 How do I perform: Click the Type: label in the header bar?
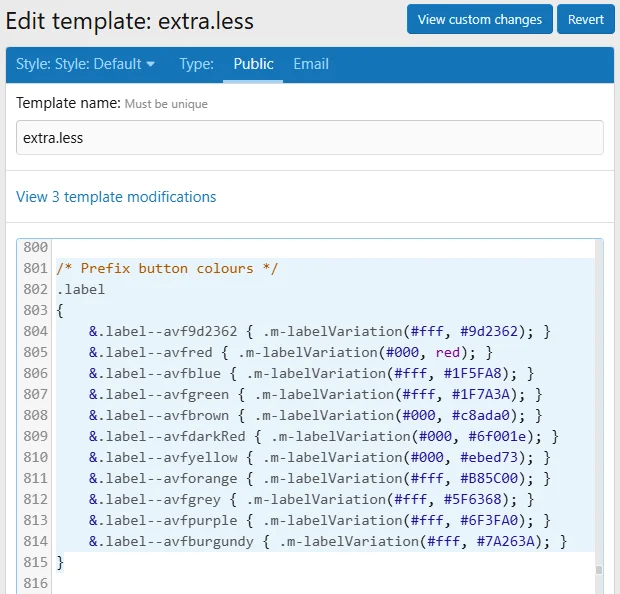(x=196, y=64)
